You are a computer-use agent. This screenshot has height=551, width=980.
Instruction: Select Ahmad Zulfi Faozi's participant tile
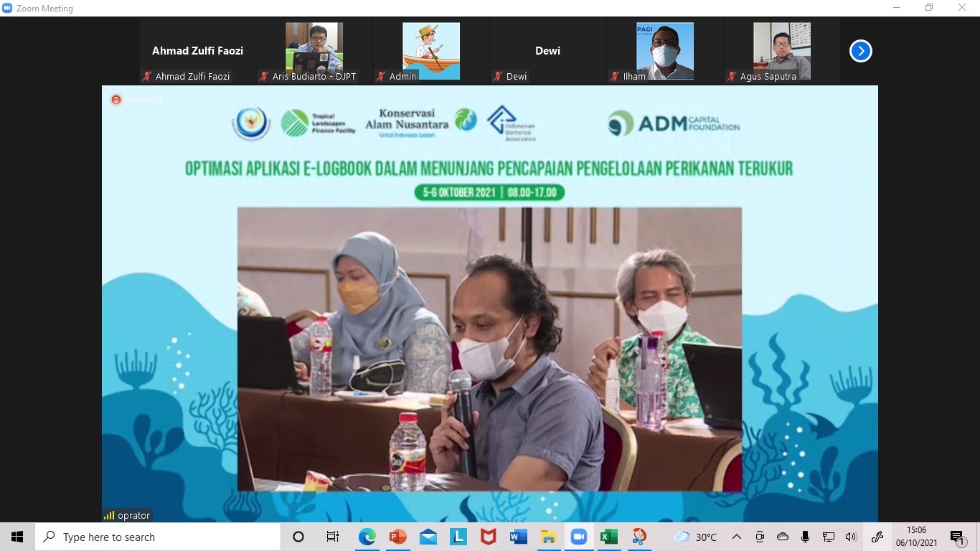tap(197, 51)
